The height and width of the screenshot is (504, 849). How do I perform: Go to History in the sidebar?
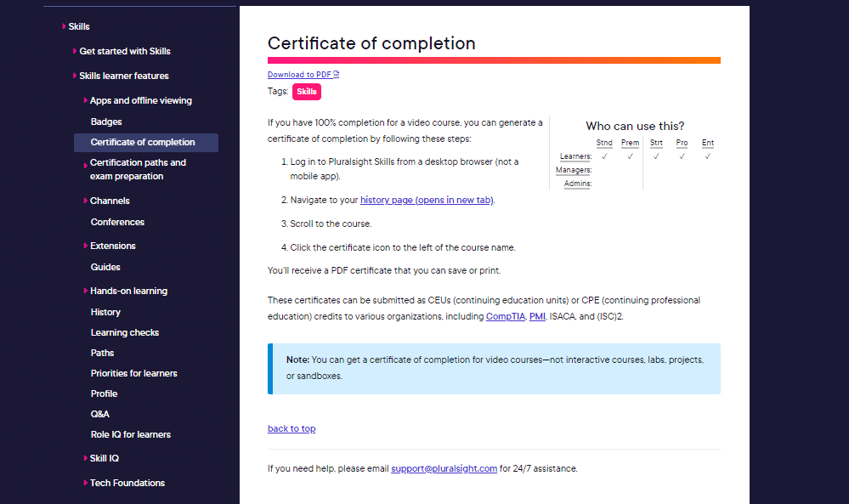pos(105,312)
